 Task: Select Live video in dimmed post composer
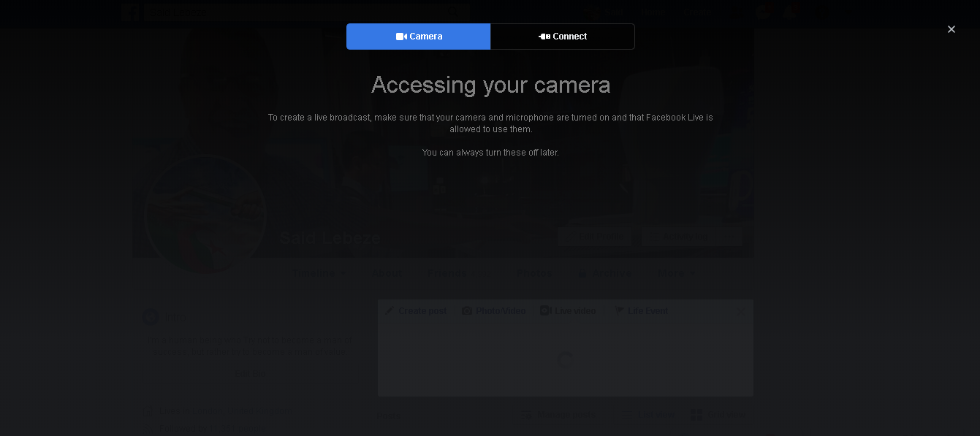(568, 311)
